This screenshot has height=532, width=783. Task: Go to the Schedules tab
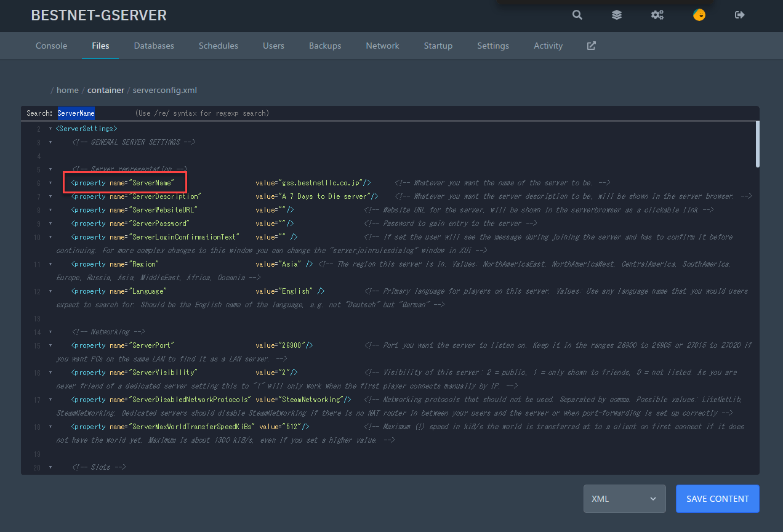point(219,46)
